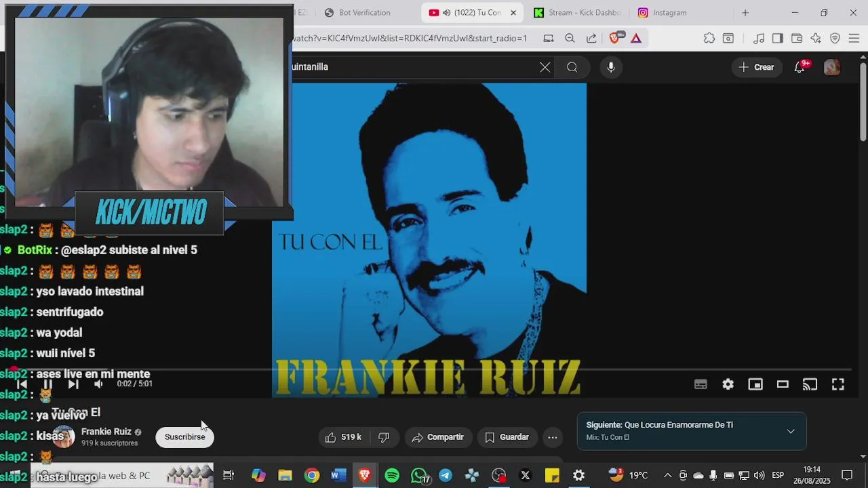Open the Brave VPN shield icon
Image resolution: width=868 pixels, height=488 pixels.
point(835,39)
